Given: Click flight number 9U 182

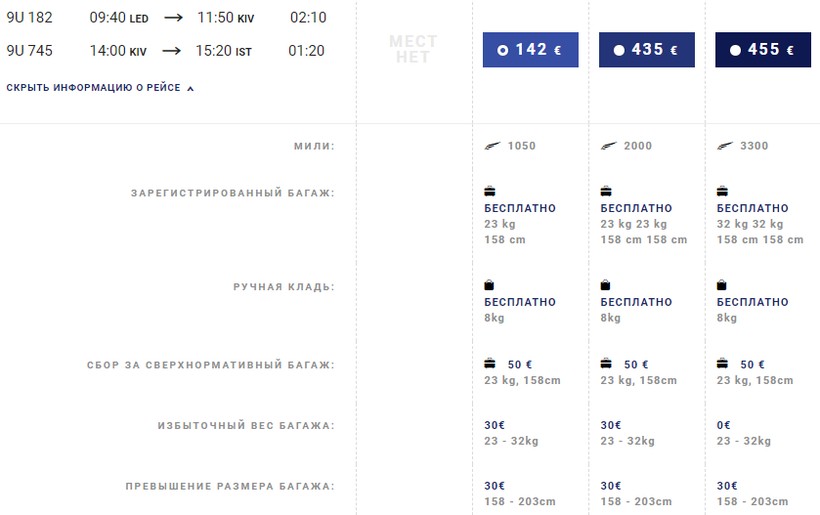Looking at the screenshot, I should point(30,17).
